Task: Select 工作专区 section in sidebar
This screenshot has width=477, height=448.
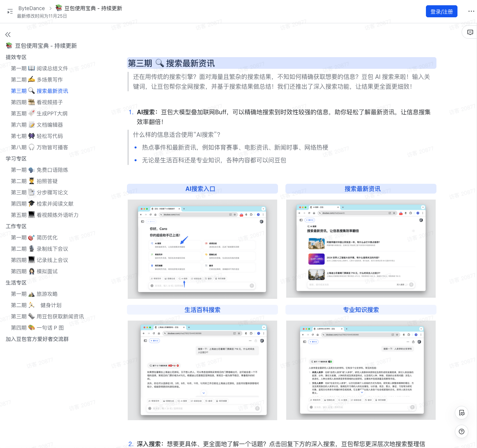Action: 16,226
